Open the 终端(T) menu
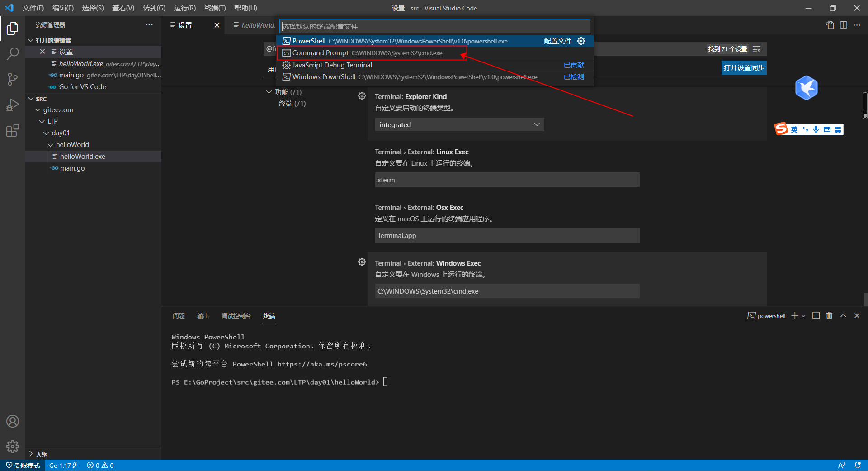This screenshot has height=471, width=868. pyautogui.click(x=215, y=8)
